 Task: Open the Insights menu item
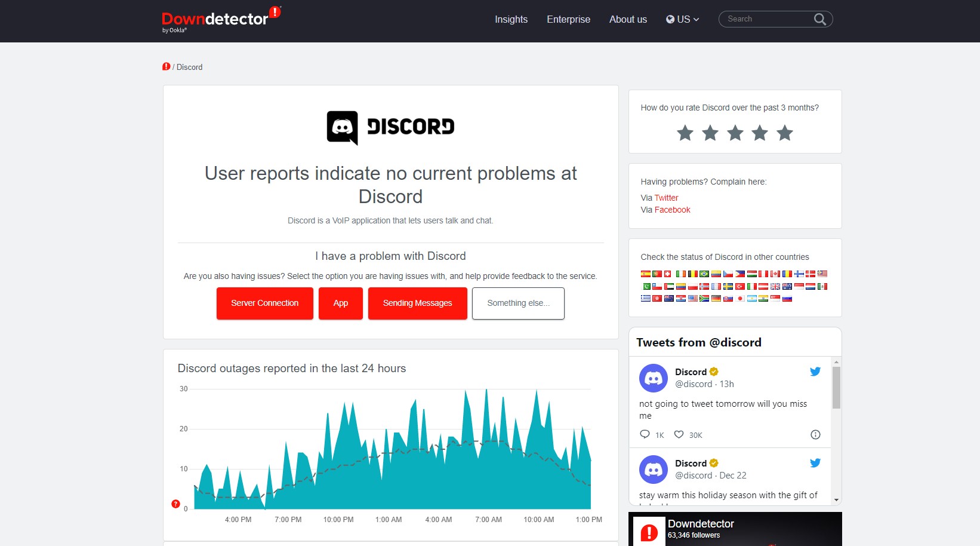point(511,19)
